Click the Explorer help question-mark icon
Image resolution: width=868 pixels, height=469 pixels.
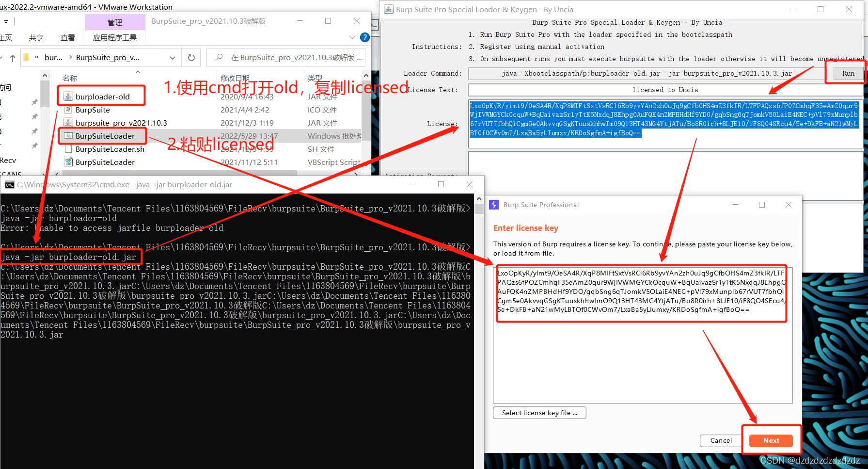pos(365,37)
